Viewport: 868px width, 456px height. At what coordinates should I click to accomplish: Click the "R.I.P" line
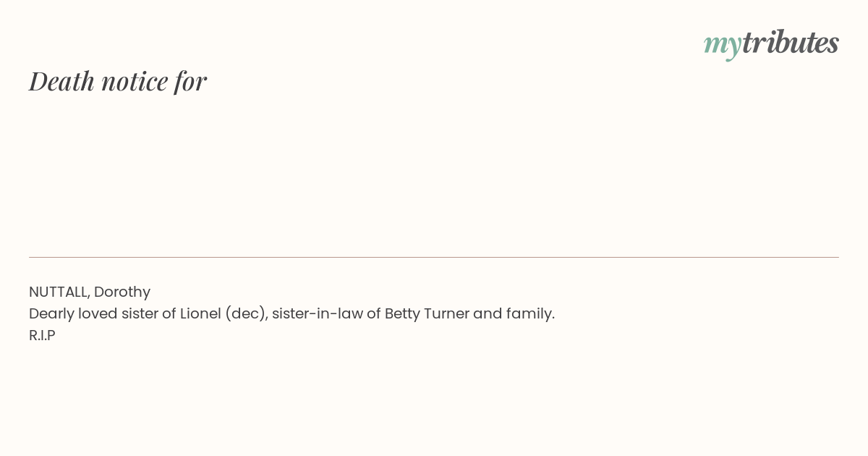(42, 335)
